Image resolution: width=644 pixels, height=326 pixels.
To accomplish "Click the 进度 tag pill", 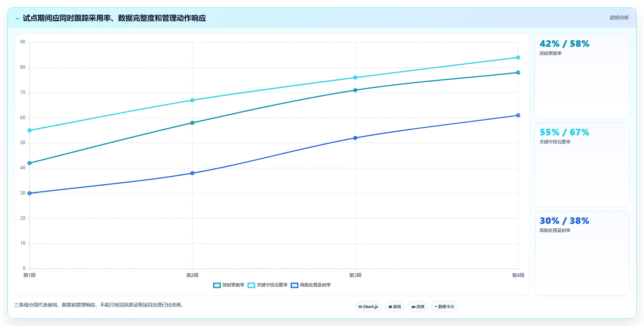I will pos(418,307).
